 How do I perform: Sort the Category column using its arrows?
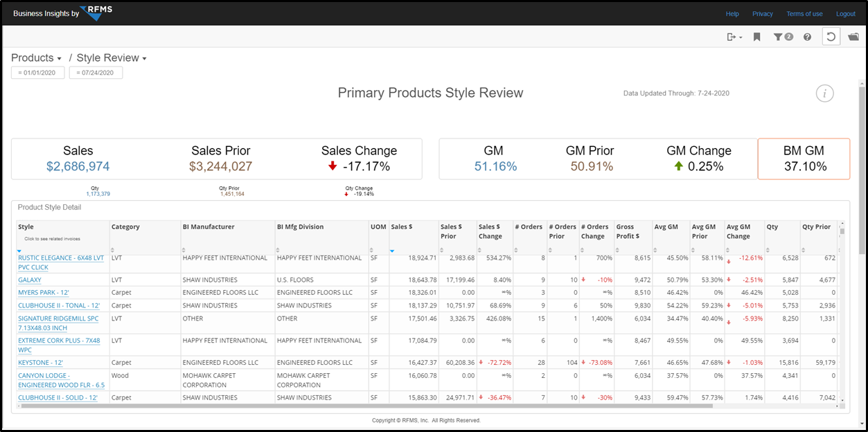pyautogui.click(x=112, y=251)
